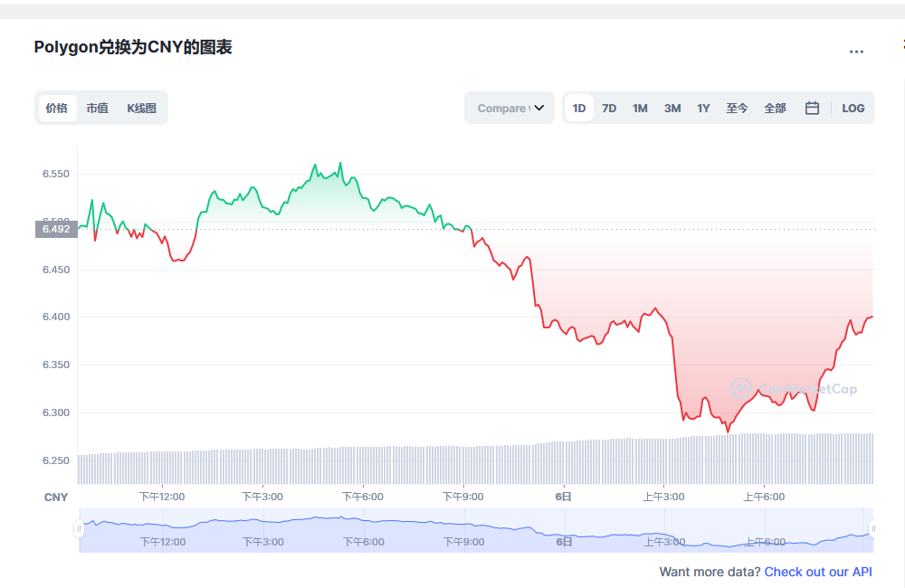Select the 7D time range
The width and height of the screenshot is (905, 588).
(609, 108)
